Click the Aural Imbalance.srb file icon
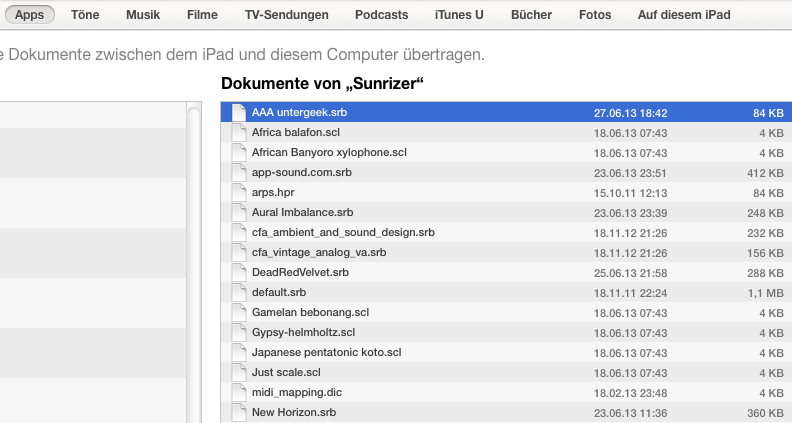Viewport: 792px width, 423px height. (x=238, y=212)
